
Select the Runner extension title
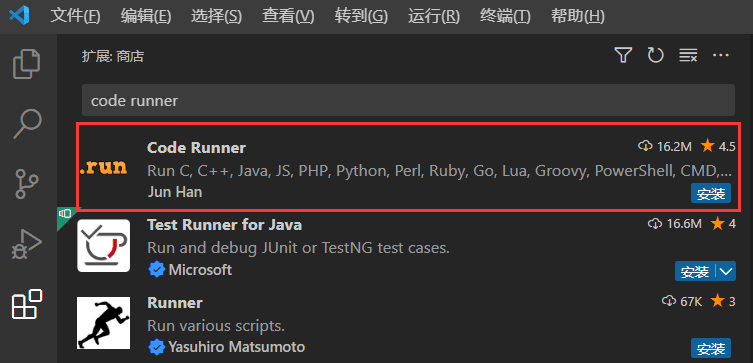(175, 302)
